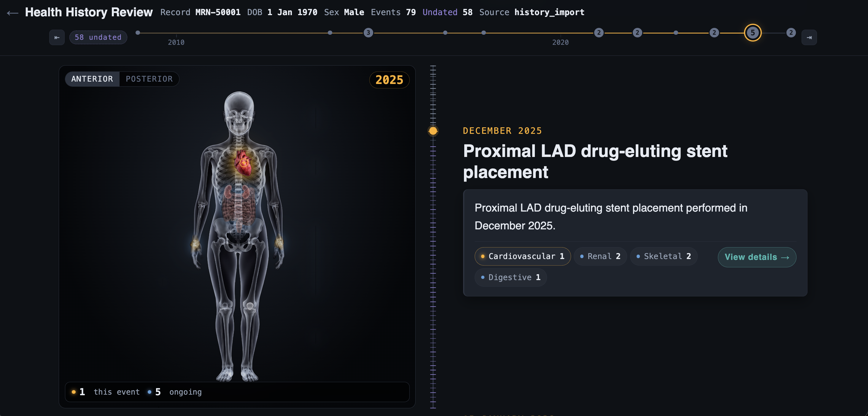Click the DECEMBER 2025 date label
The height and width of the screenshot is (416, 868).
[502, 131]
